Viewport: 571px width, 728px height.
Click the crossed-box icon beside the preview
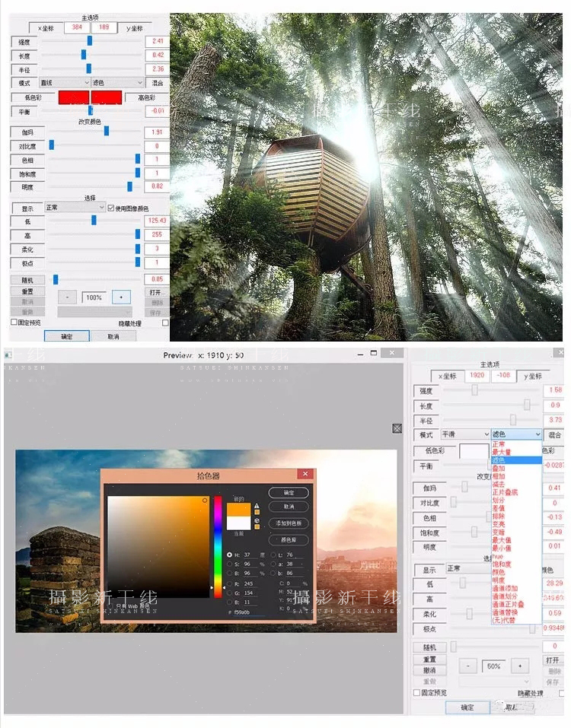[x=397, y=428]
